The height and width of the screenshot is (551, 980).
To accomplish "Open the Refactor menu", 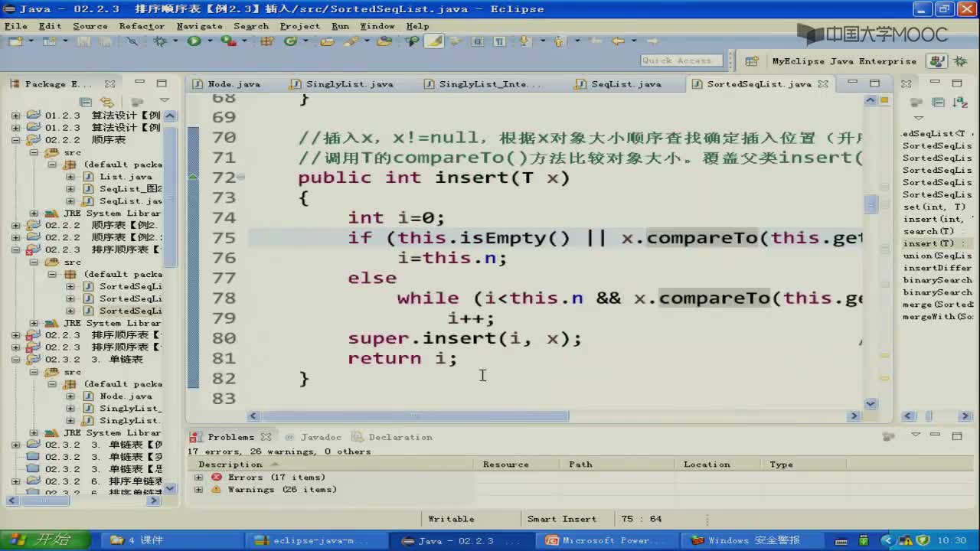I will pos(142,26).
